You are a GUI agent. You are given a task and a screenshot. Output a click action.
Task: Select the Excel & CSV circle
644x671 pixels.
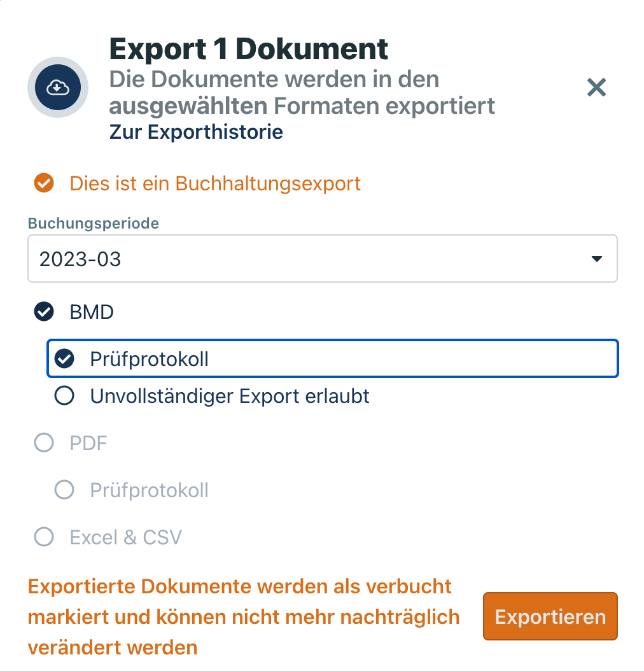pyautogui.click(x=43, y=537)
